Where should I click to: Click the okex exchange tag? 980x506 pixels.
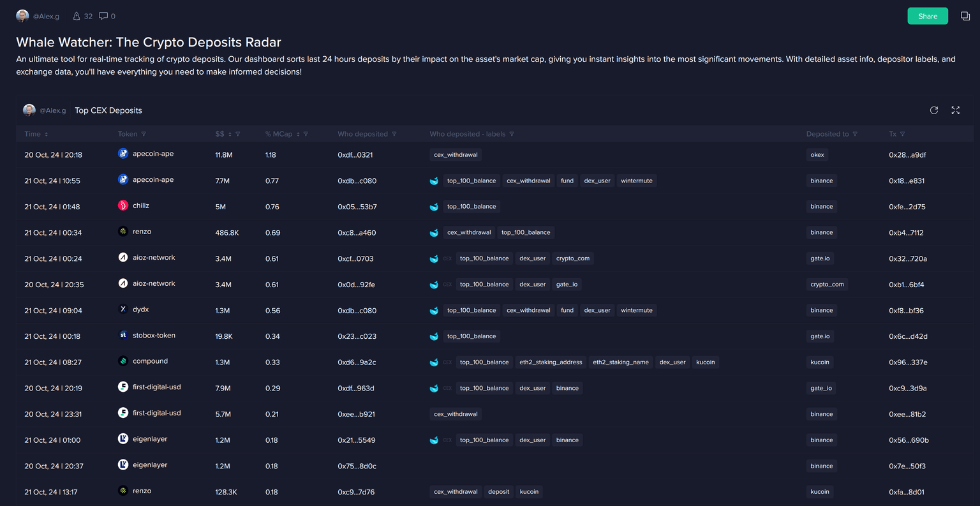coord(817,155)
